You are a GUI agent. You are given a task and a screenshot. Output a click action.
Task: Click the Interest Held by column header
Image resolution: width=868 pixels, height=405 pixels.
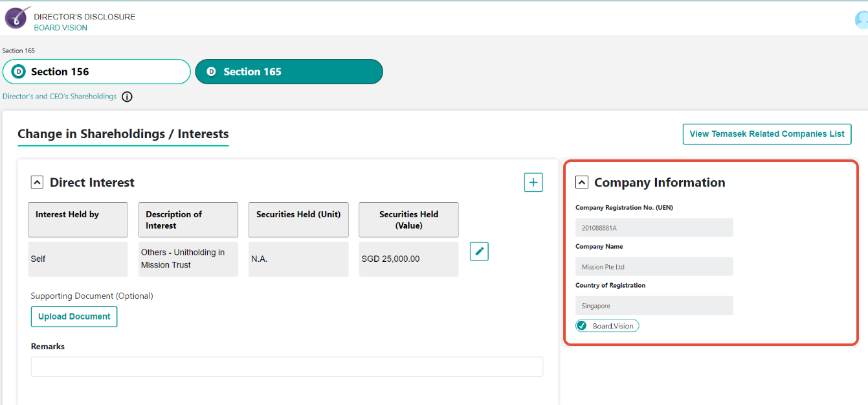click(78, 220)
